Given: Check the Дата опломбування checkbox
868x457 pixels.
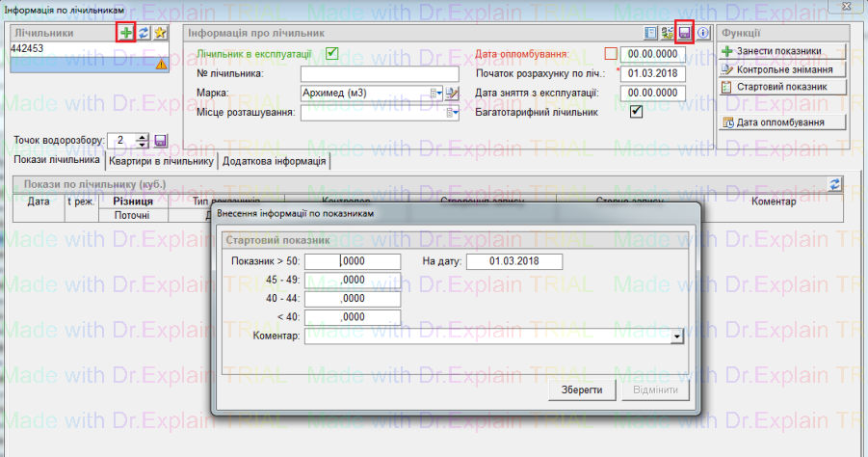Looking at the screenshot, I should (x=610, y=54).
